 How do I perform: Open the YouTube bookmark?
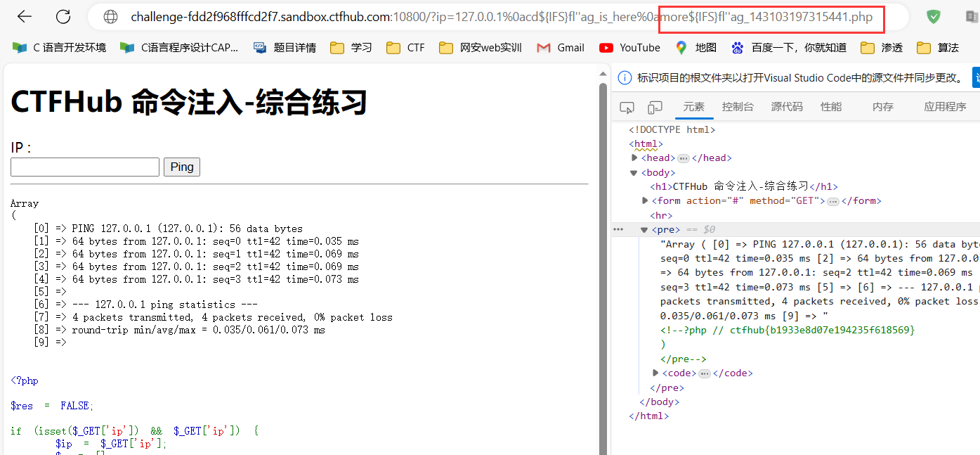(629, 48)
